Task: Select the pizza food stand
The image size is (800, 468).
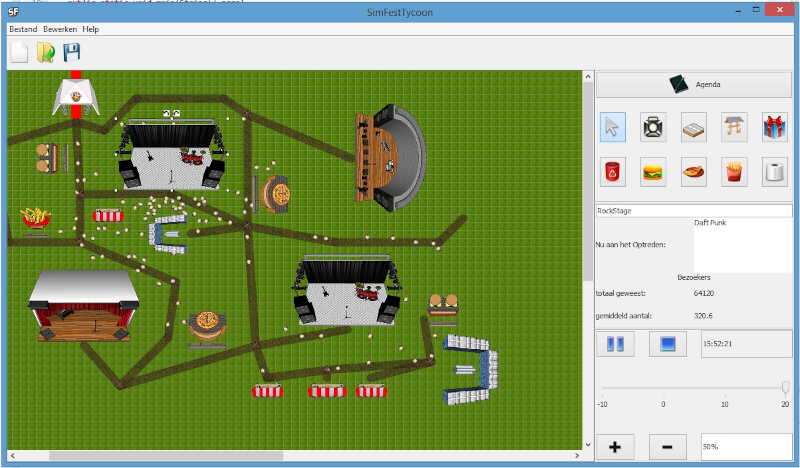Action: click(694, 172)
